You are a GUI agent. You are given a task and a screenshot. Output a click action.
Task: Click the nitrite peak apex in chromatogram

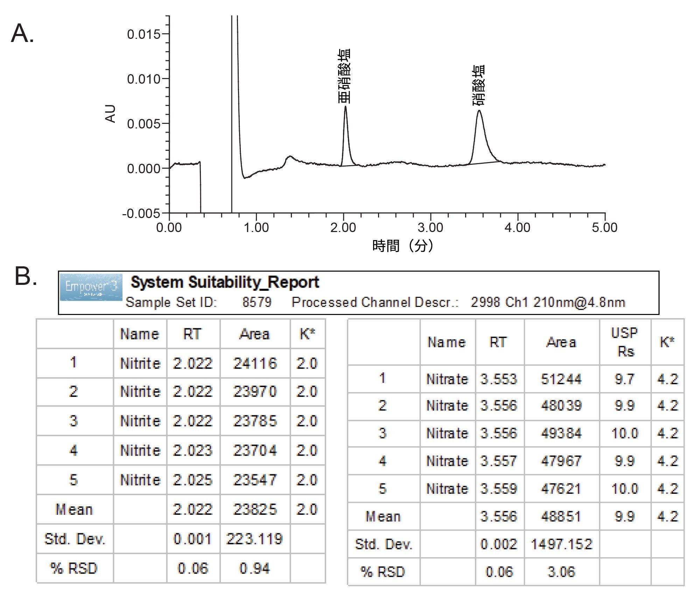(345, 107)
